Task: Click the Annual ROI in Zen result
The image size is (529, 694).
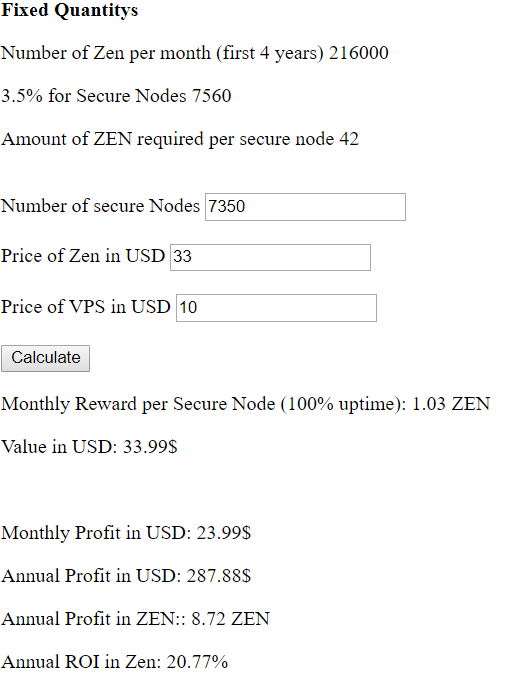Action: coord(114,662)
